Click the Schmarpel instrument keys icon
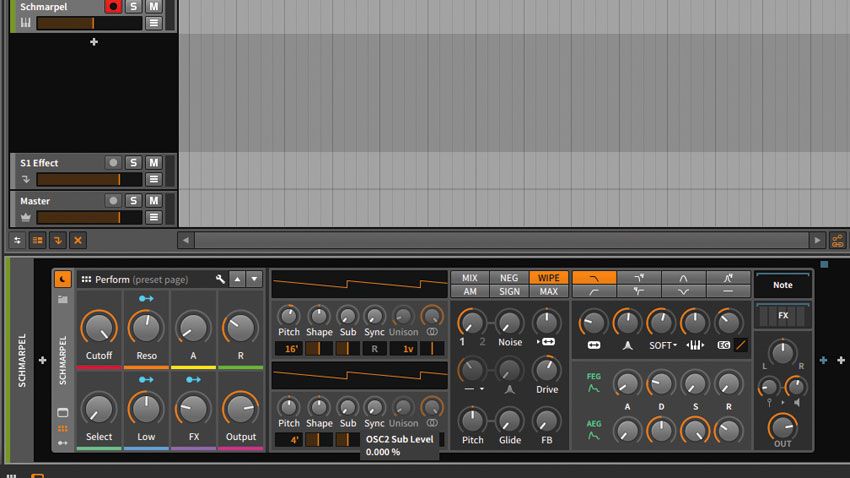Screen dimensions: 850x478 [25, 23]
